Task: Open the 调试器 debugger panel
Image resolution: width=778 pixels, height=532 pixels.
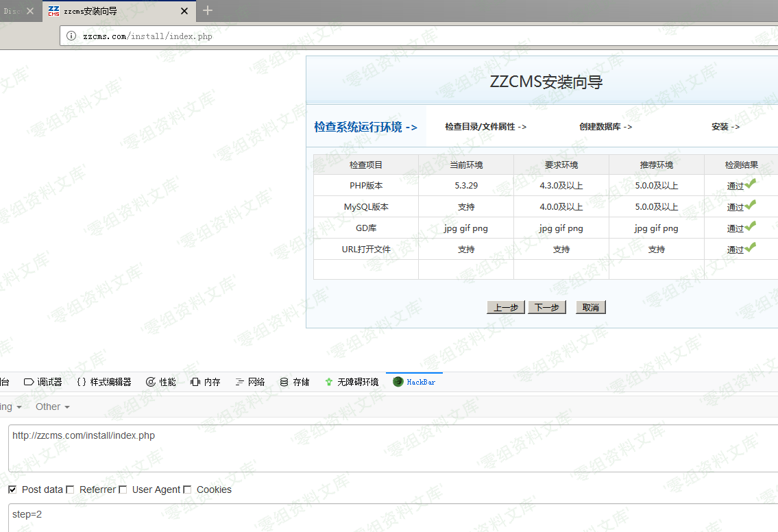Action: click(x=43, y=382)
